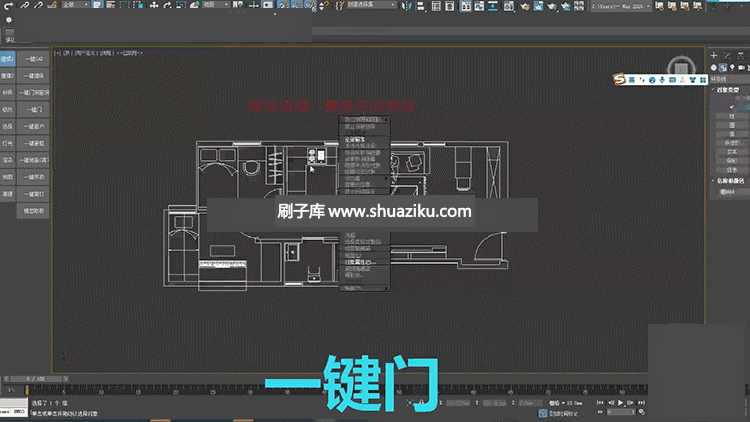750x422 pixels.
Task: Open the 线框 viewport shading menu
Action: coord(106,53)
